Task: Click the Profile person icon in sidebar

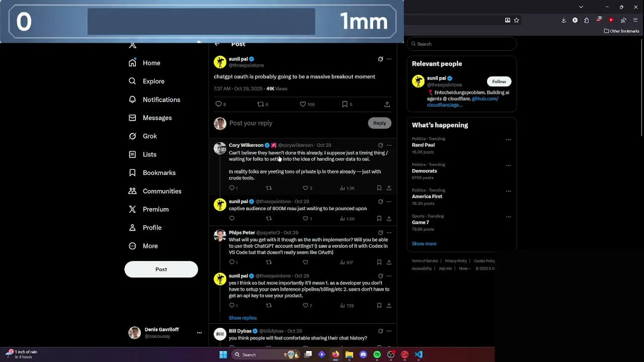Action: point(132,227)
